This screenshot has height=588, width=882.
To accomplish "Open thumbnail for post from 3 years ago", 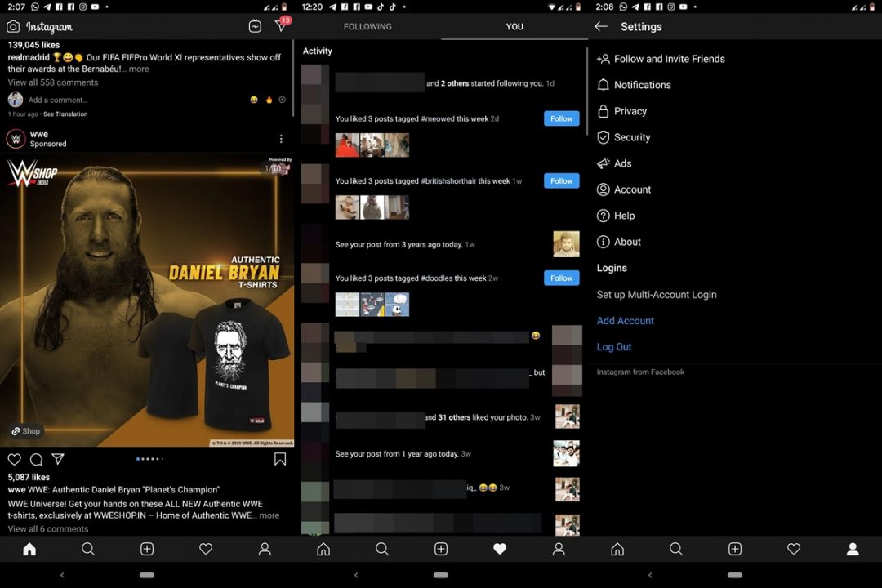I will (x=566, y=244).
